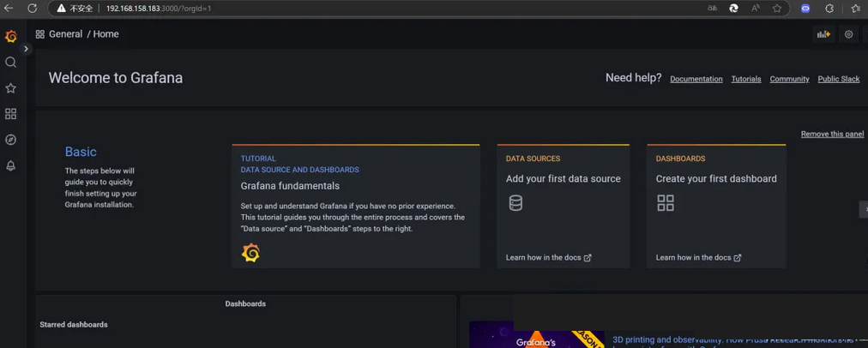
Task: Click the Edge swirl icon in address bar
Action: click(733, 9)
